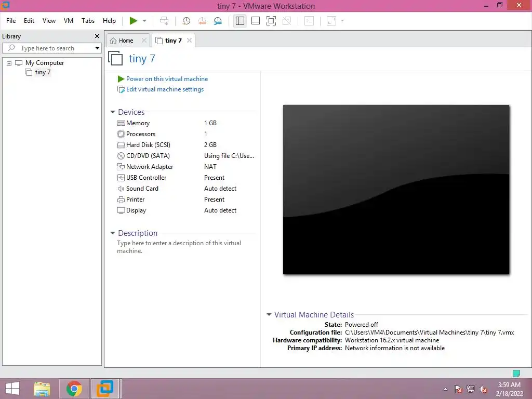Click the VMware Workstation taskbar icon

[105, 389]
